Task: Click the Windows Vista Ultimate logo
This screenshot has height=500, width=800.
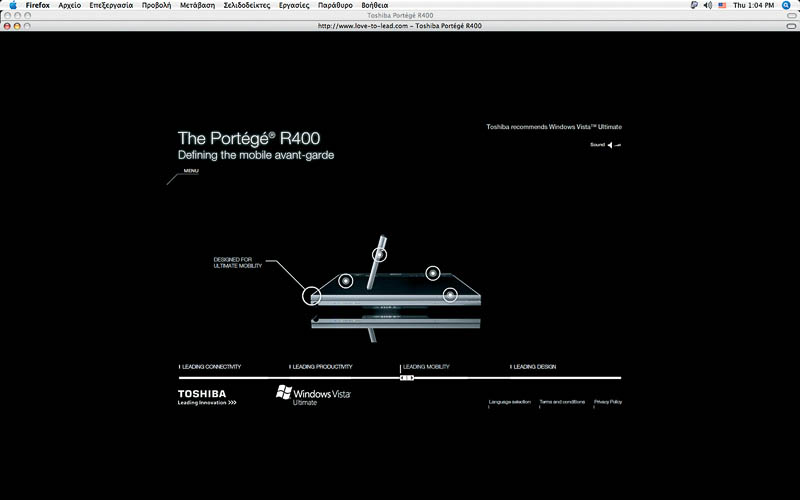Action: pyautogui.click(x=313, y=395)
